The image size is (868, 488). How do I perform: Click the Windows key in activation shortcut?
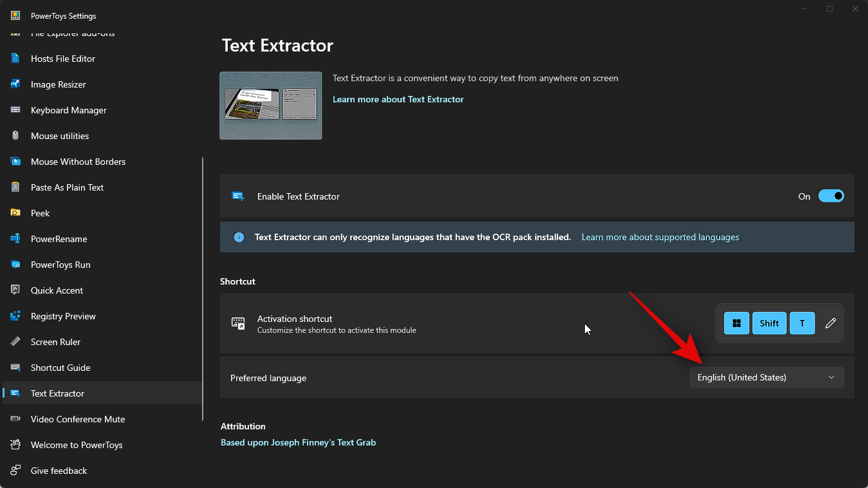point(736,323)
